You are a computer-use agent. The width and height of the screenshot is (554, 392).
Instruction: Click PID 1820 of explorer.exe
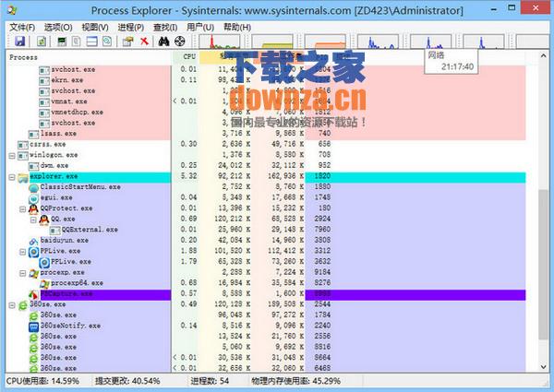[322, 176]
